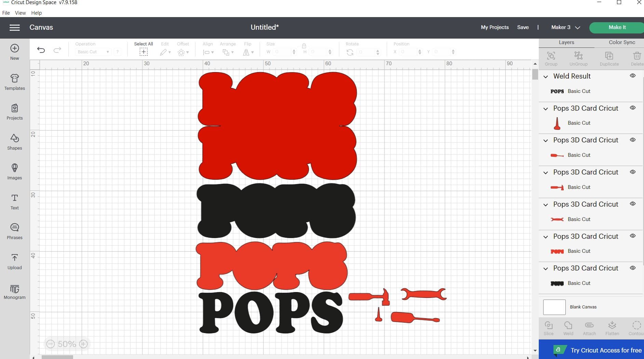Redo the last action
Viewport: 644px width, 359px height.
[57, 50]
